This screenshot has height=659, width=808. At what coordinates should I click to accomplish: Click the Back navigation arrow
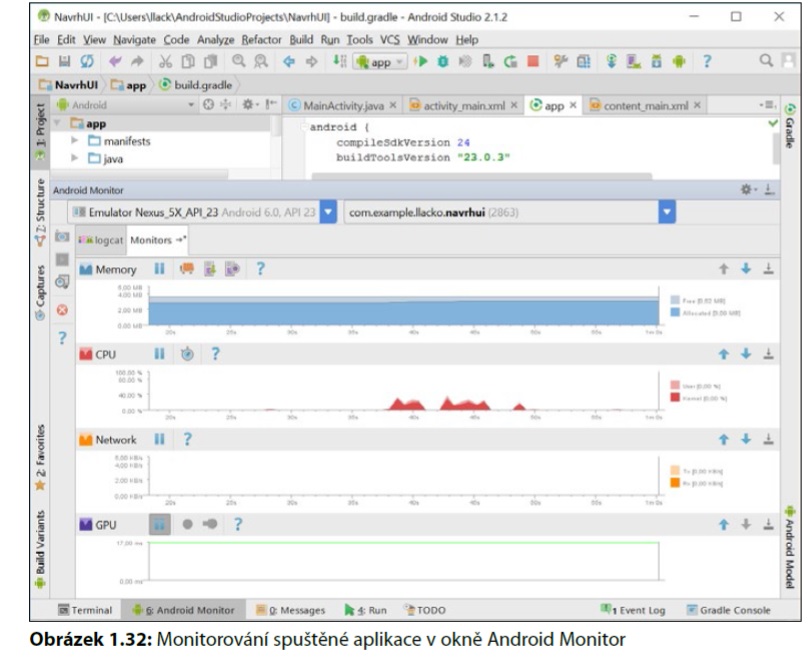tap(289, 62)
